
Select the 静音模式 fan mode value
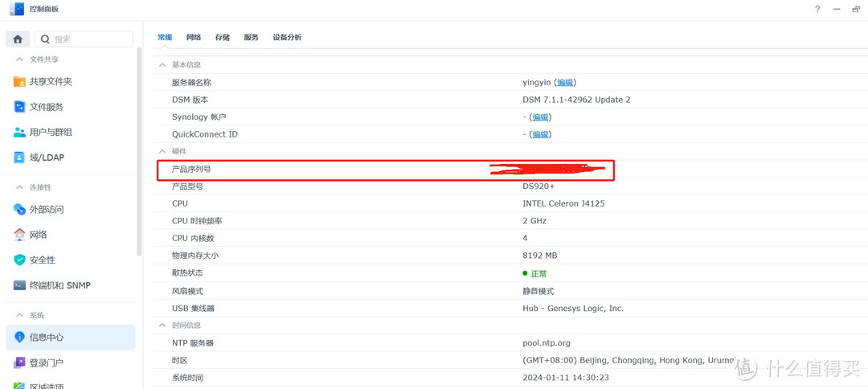point(538,291)
